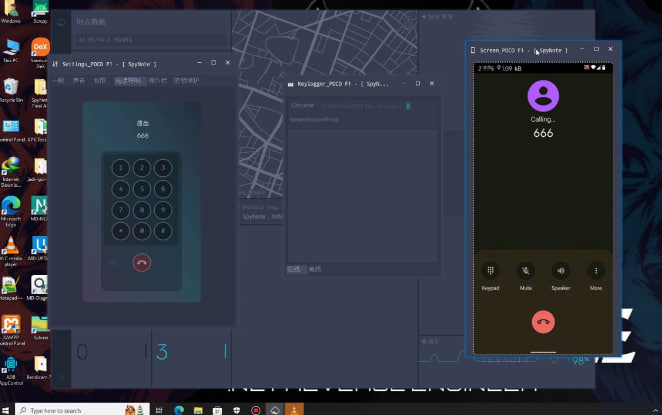Click the Windows Start button
Viewport: 662px width, 415px height.
click(x=8, y=409)
